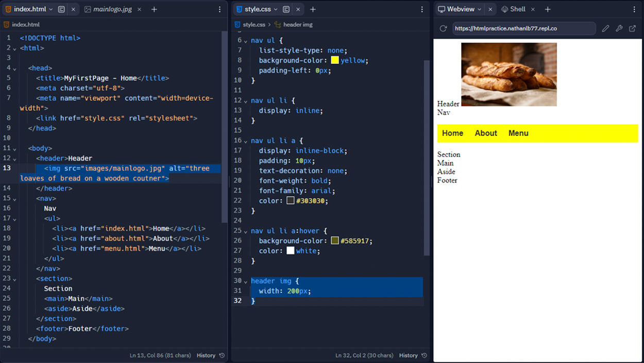Collapse the 'nav ul li a' rule in style.css
The image size is (644, 363).
(246, 141)
